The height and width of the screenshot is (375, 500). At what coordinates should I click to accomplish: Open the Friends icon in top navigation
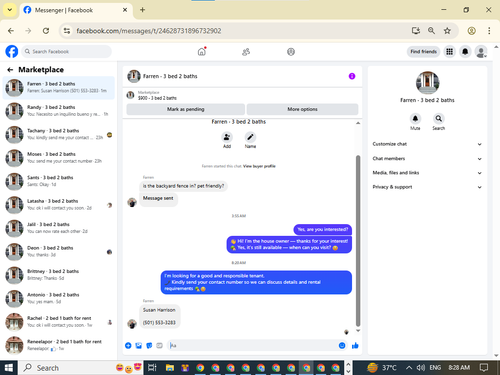point(246,52)
